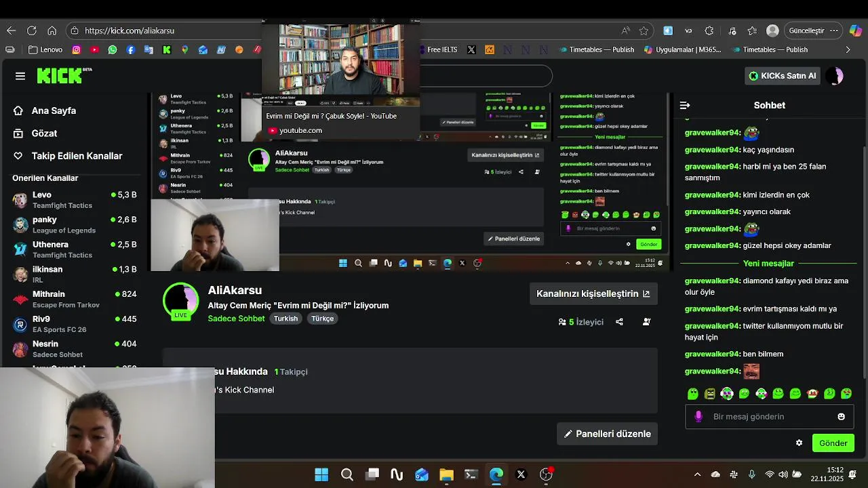The height and width of the screenshot is (488, 868).
Task: Open the X bookmark in the favorites bar
Action: tap(471, 49)
